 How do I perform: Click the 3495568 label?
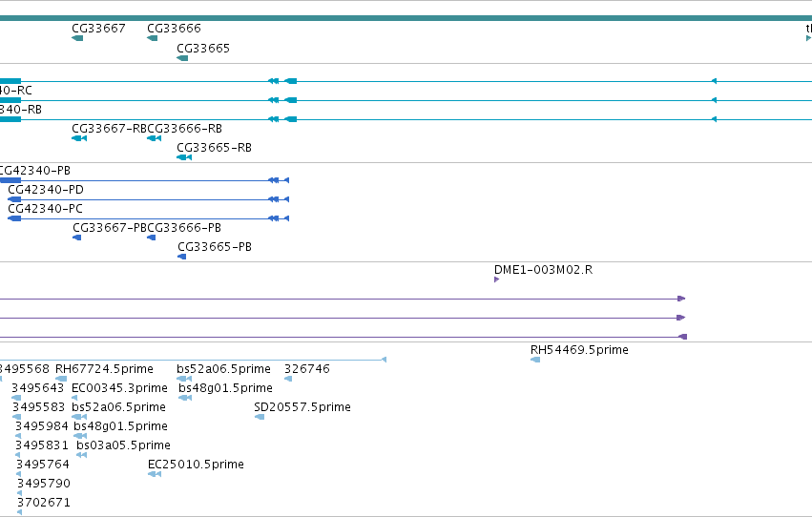[x=25, y=369]
